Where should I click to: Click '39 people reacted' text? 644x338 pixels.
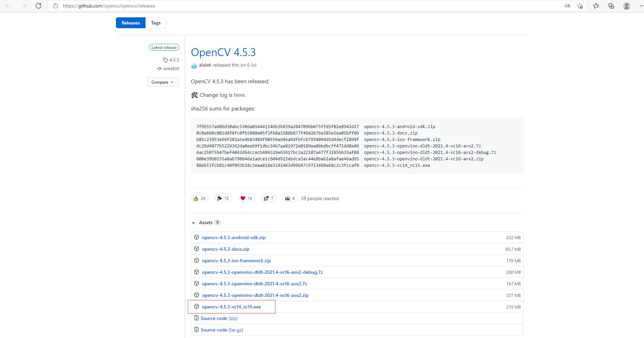[x=320, y=198]
